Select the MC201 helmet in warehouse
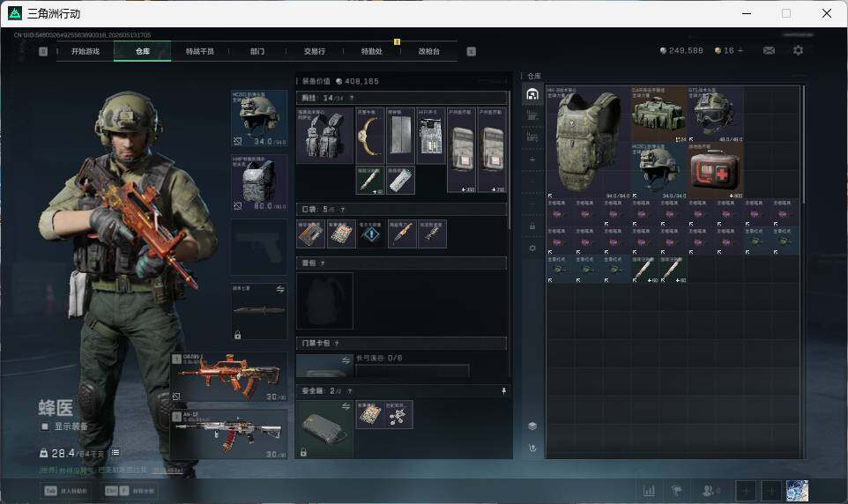 pyautogui.click(x=658, y=170)
